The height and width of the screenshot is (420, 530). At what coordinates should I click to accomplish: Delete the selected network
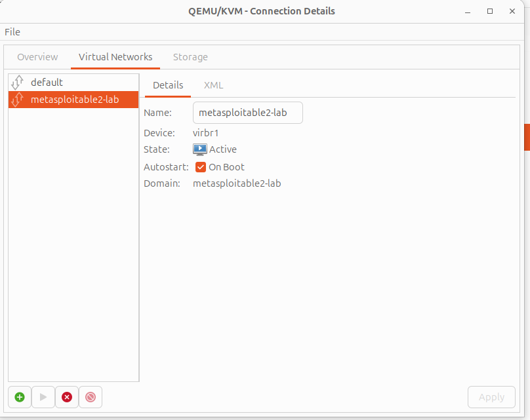pyautogui.click(x=91, y=397)
